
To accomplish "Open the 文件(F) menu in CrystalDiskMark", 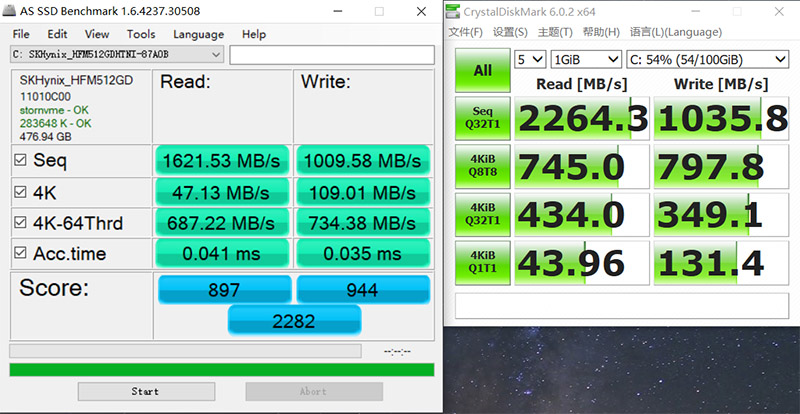I will point(465,32).
